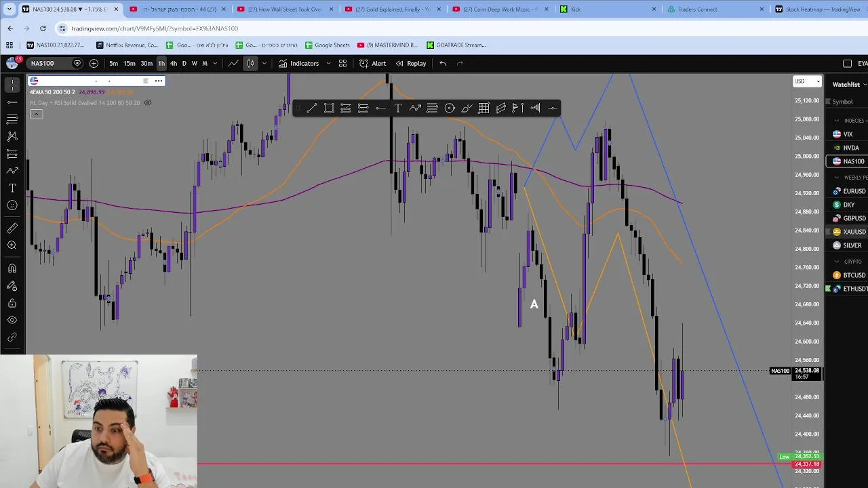Viewport: 868px width, 488px height.
Task: Pick the polyline path tool in floating toolbar
Action: pos(415,108)
